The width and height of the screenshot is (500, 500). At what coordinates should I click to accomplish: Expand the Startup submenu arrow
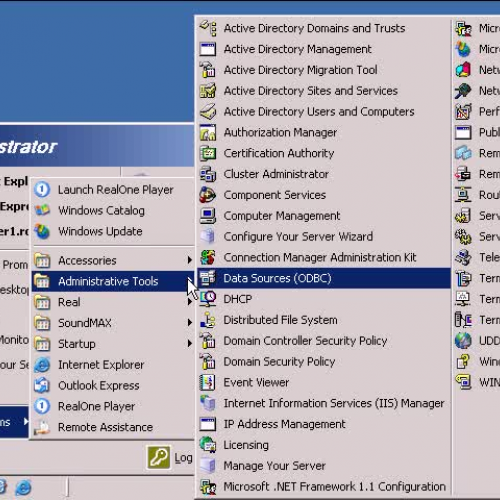point(189,343)
